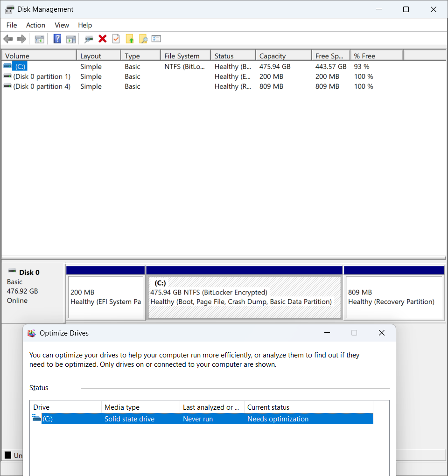Open the blue Help question-mark icon
Viewport: 448px width, 476px height.
tap(57, 39)
